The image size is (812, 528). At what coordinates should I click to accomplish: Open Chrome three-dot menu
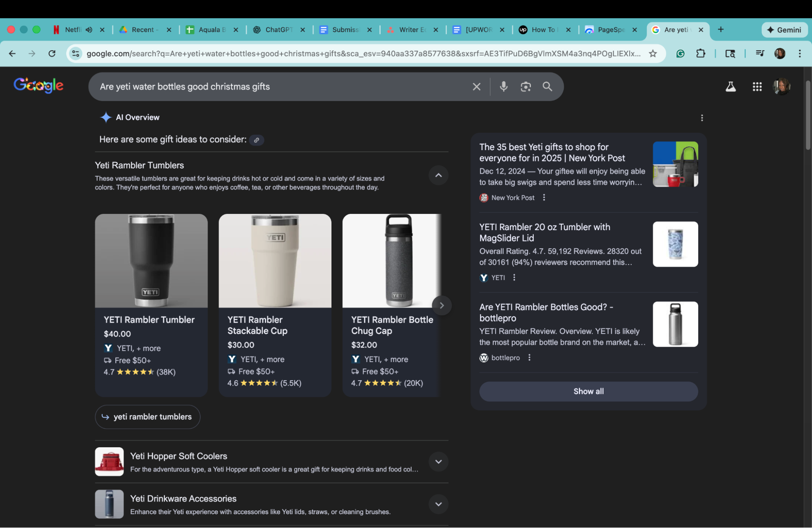point(800,54)
